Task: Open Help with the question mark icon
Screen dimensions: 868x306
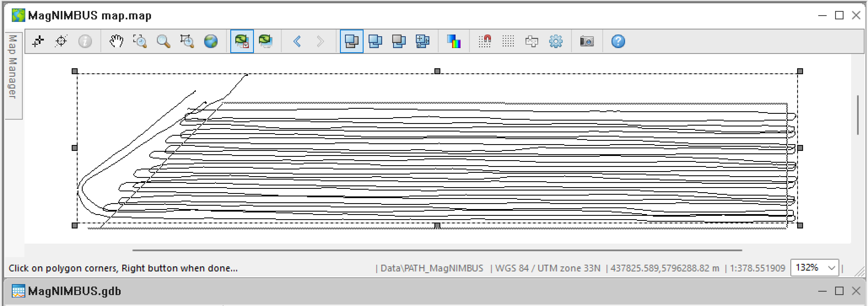Action: (618, 41)
